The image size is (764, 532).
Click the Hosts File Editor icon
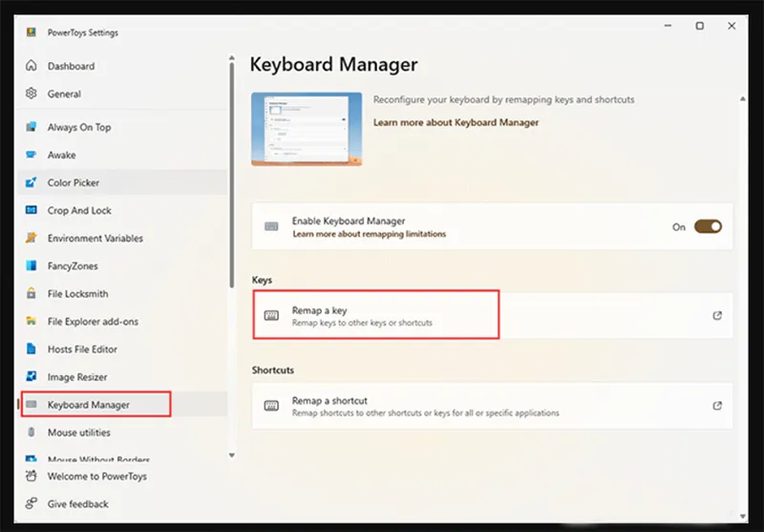click(x=32, y=350)
